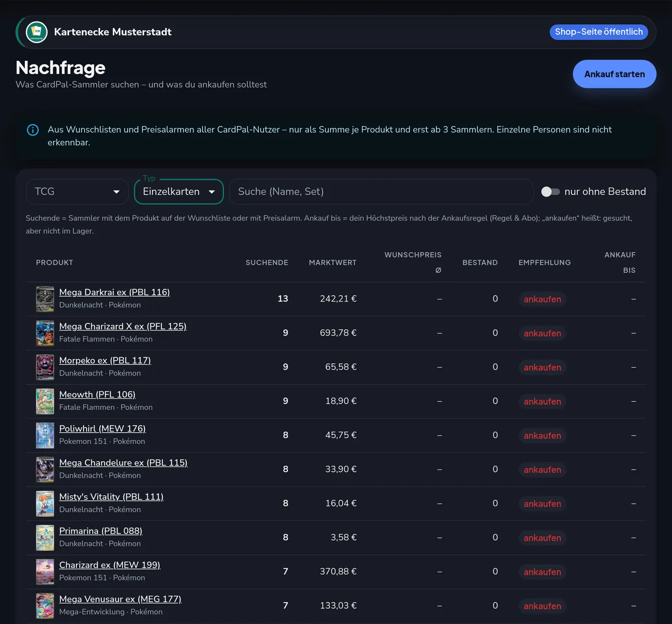Open Morpeko ex card thumbnail
672x624 pixels.
tap(45, 367)
